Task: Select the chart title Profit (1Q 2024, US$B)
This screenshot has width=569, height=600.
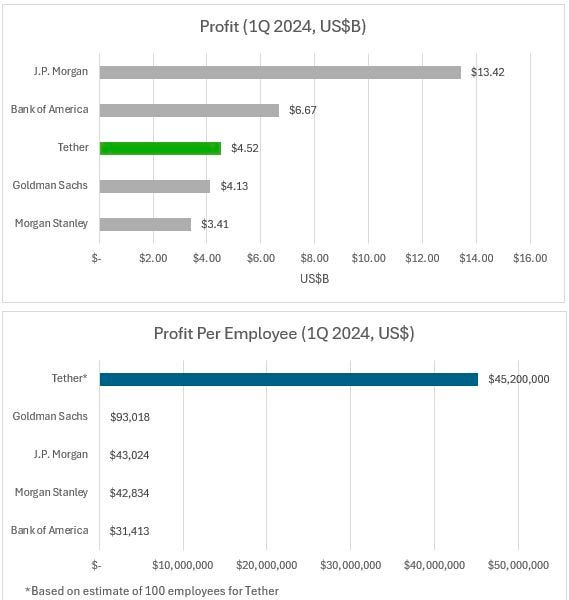Action: (x=283, y=26)
